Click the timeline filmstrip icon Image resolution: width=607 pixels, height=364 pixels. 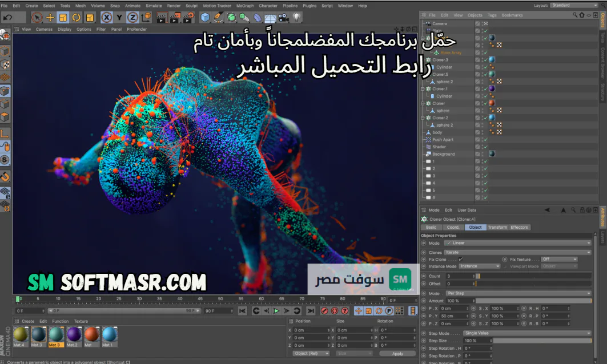click(x=413, y=310)
